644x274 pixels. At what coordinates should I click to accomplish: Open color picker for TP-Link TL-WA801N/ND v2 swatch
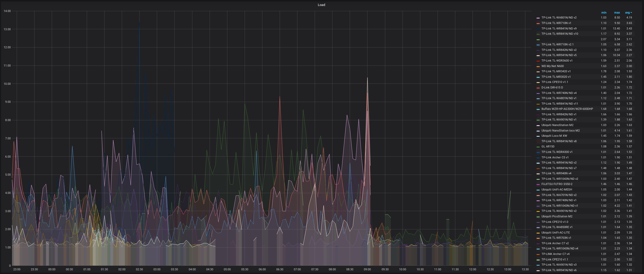[538, 18]
